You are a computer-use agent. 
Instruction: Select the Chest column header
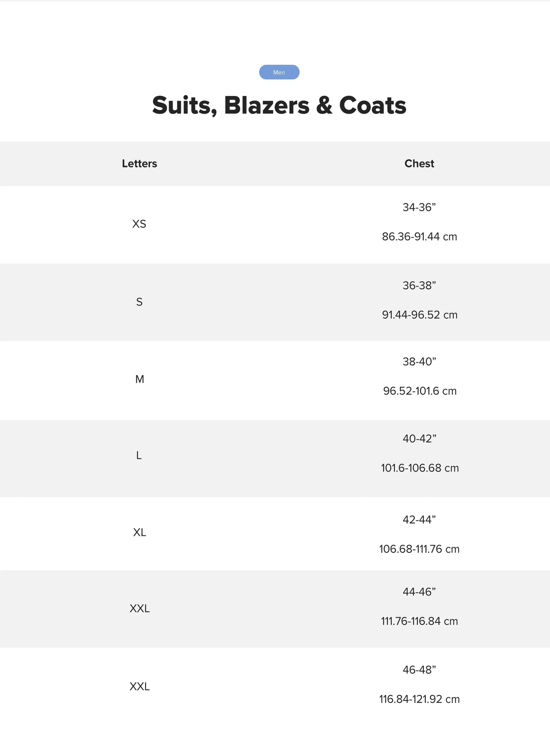(419, 164)
